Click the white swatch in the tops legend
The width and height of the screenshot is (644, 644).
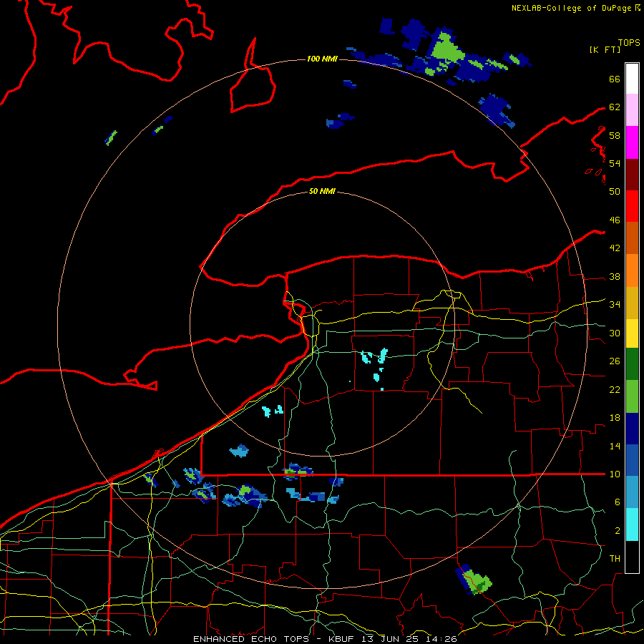point(632,79)
